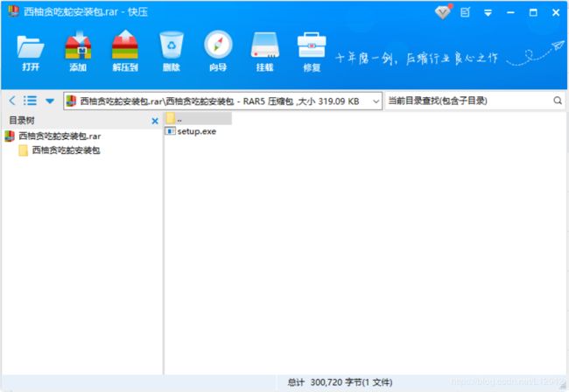569x392 pixels.
Task: Click the diamond VIP icon in title bar
Action: 443,12
